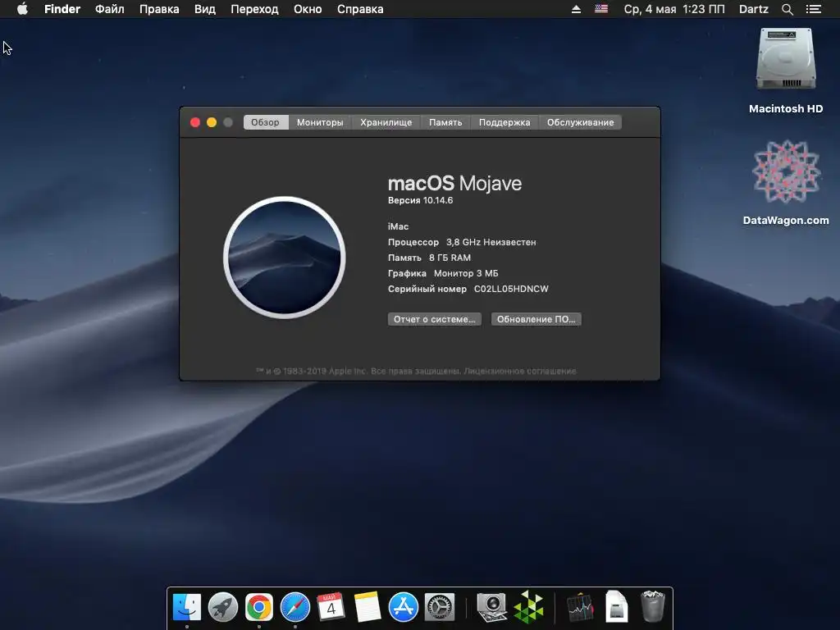Click the macOS Mojave title

tap(454, 183)
